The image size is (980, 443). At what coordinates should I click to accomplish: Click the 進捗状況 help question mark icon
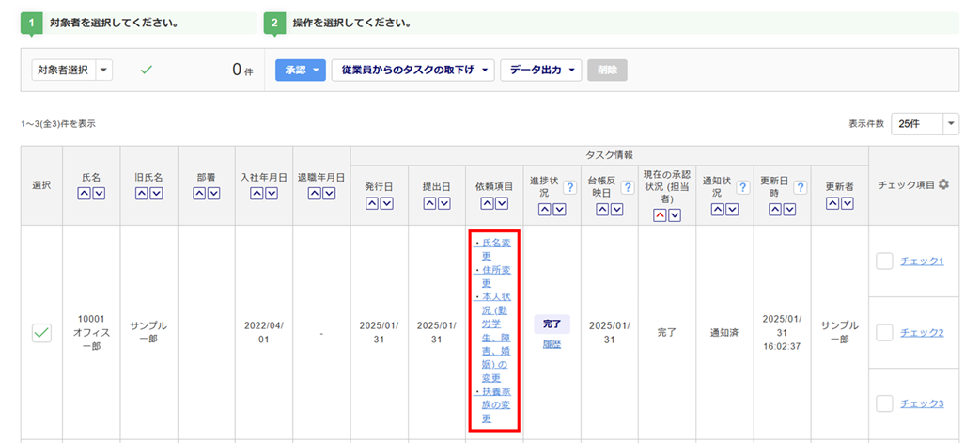[x=569, y=187]
